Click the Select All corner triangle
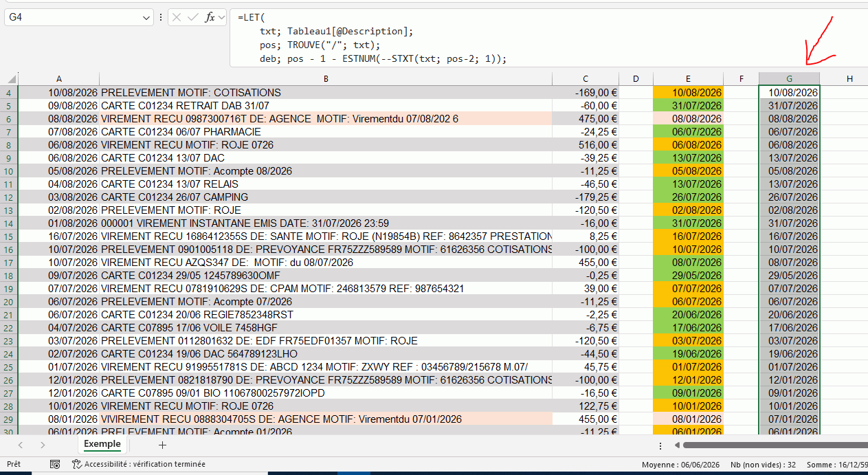Screen dimensions: 868x475 pos(9,79)
